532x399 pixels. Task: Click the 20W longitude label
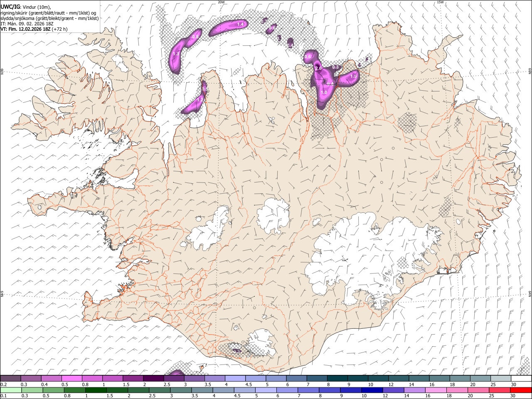[x=221, y=2]
